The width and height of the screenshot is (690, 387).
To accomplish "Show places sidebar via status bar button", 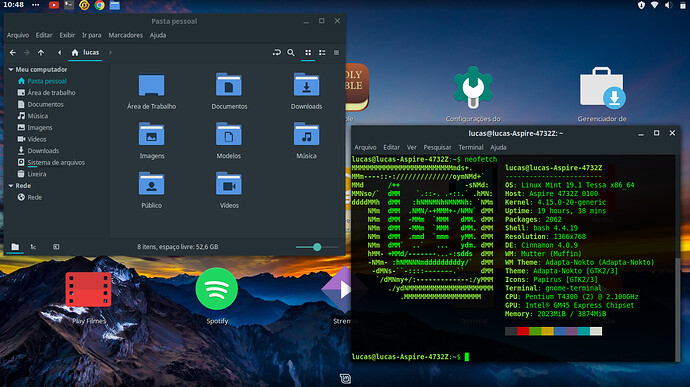I will (15, 247).
